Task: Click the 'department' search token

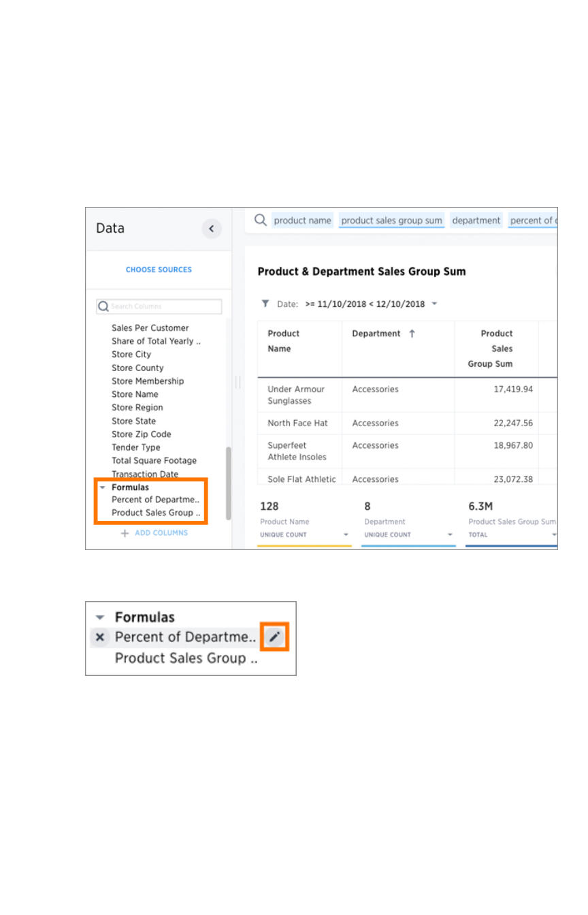Action: point(476,221)
